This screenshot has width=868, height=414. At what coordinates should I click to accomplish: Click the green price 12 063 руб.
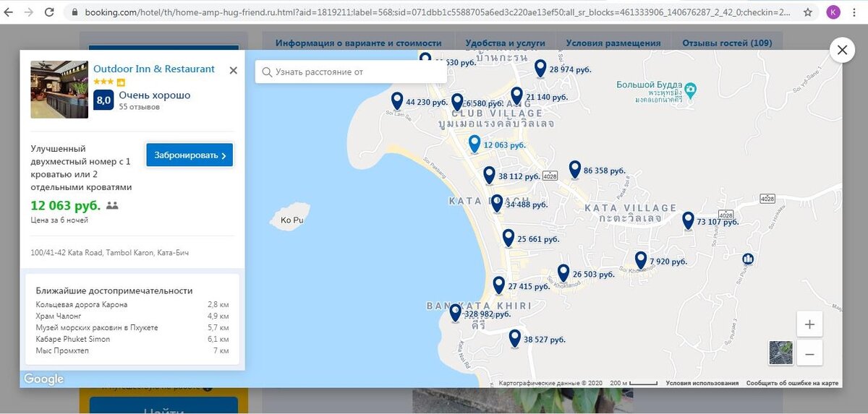click(x=65, y=205)
